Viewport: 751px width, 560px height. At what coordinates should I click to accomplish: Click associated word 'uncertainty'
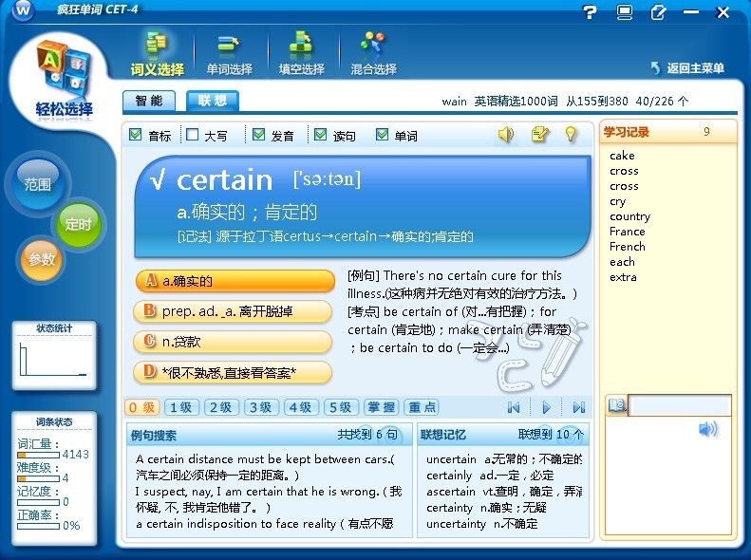pos(456,524)
